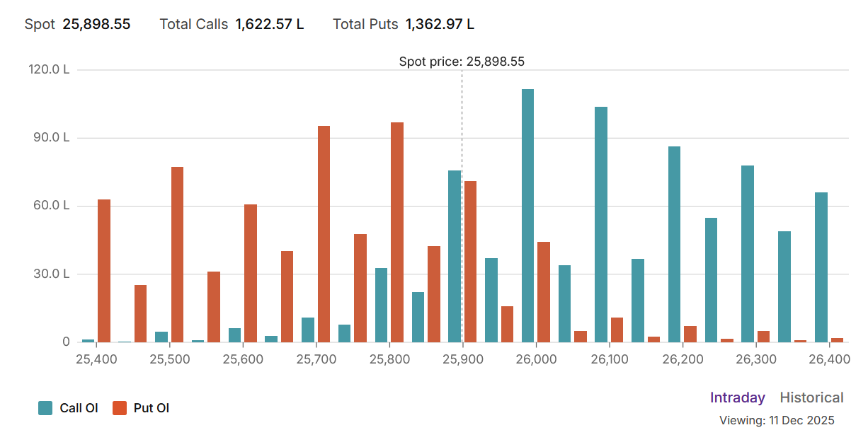Click the orange Put OI legend swatch
The image size is (868, 430).
120,408
